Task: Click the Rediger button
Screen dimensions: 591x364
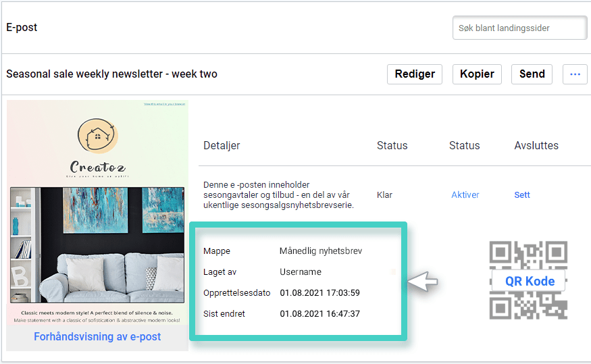Action: pyautogui.click(x=415, y=74)
